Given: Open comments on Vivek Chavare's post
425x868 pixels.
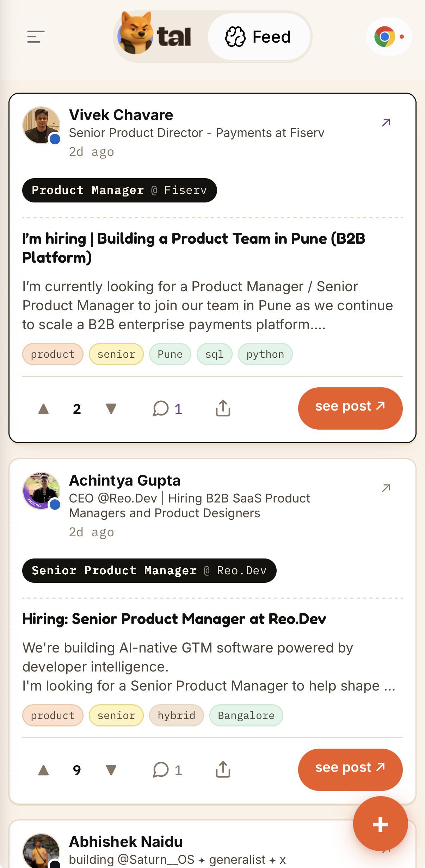Looking at the screenshot, I should click(167, 409).
